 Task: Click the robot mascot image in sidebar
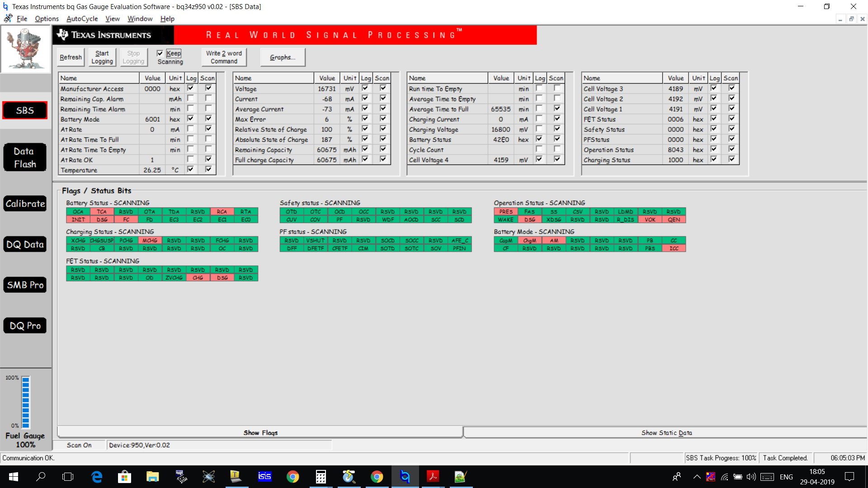click(25, 49)
